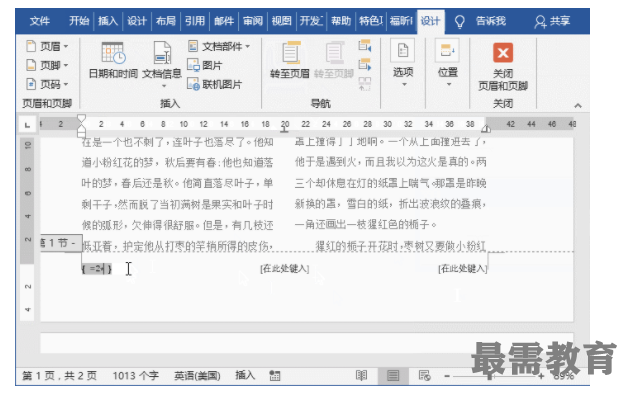Open the 页码 page number dropdown
The image size is (623, 398).
pyautogui.click(x=47, y=84)
